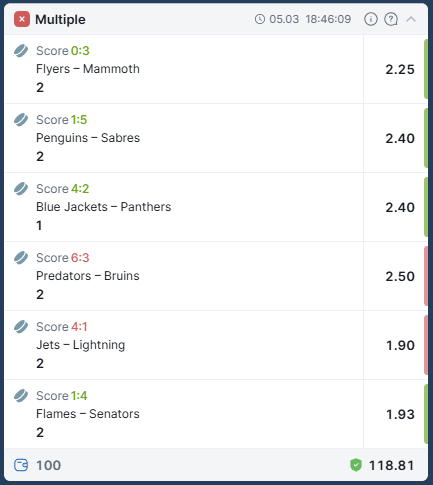
Task: Collapse the bet slip with chevron up
Action: [411, 19]
